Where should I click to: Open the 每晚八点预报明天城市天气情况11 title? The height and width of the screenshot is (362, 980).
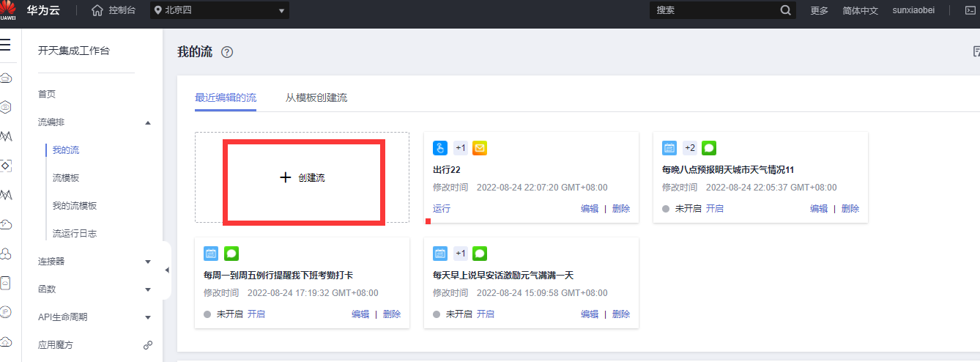point(728,170)
